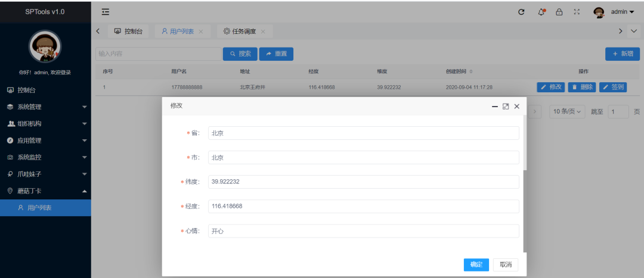
Task: Sort by 创建时间 column header
Action: pyautogui.click(x=459, y=71)
